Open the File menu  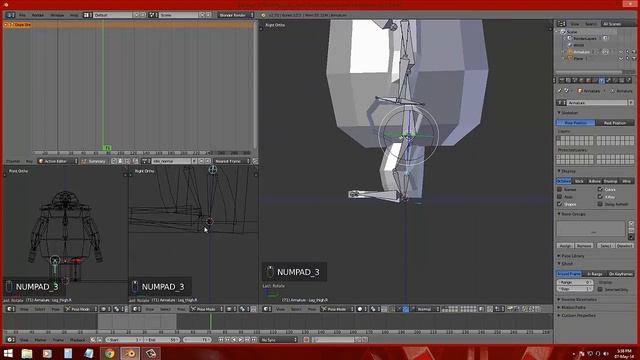pyautogui.click(x=22, y=15)
